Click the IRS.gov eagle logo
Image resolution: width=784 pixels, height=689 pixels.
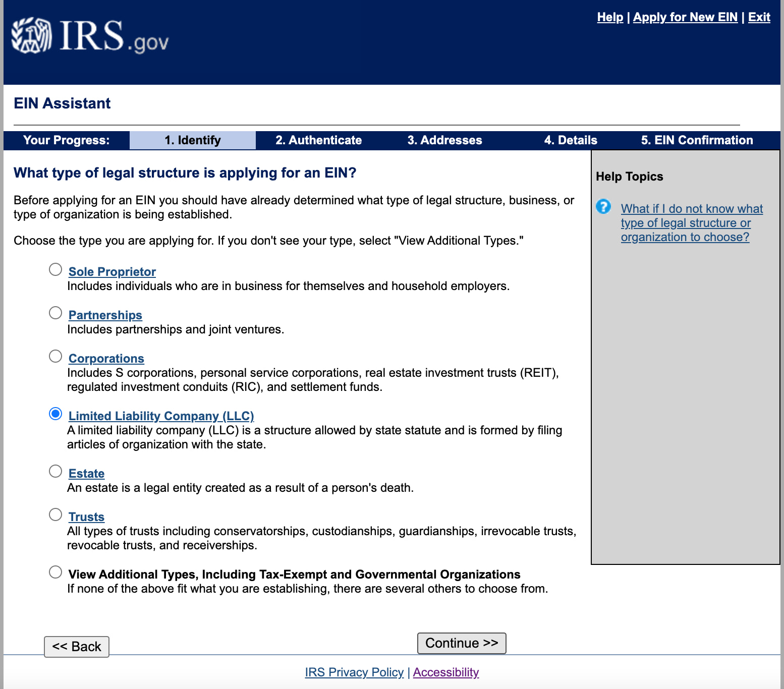(30, 38)
